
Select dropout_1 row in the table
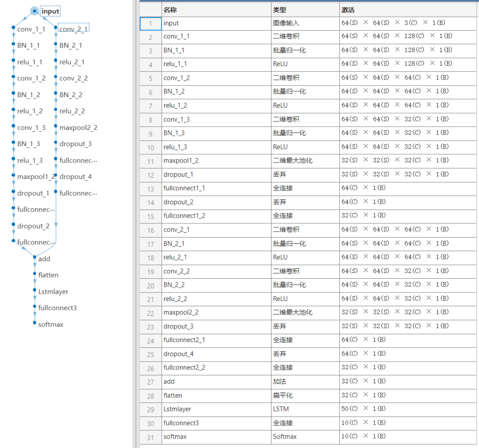[x=308, y=175]
